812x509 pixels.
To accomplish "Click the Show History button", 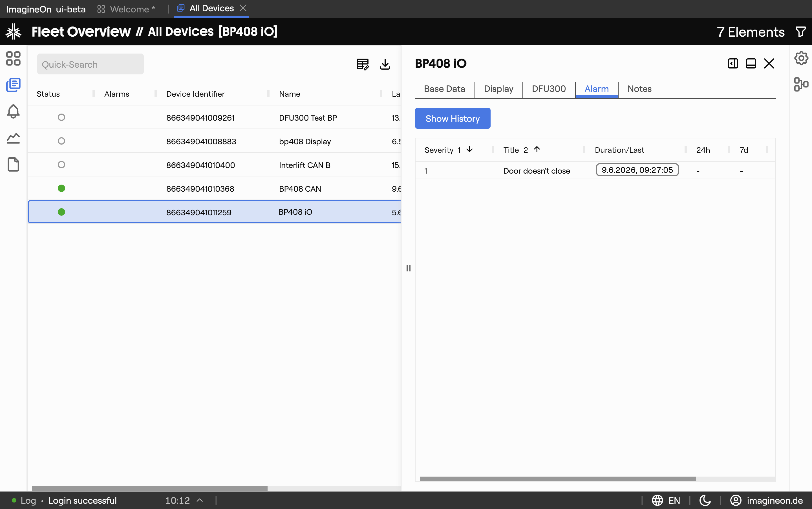I will [x=453, y=118].
